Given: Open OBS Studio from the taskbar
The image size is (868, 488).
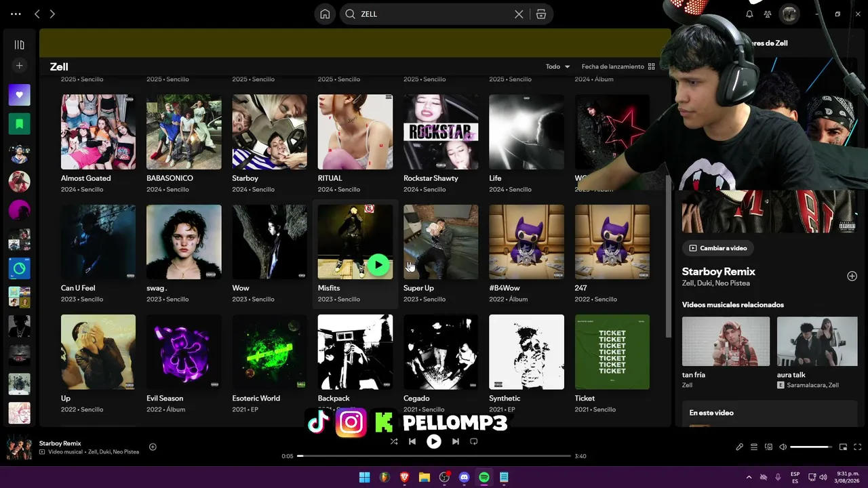Looking at the screenshot, I should click(444, 478).
